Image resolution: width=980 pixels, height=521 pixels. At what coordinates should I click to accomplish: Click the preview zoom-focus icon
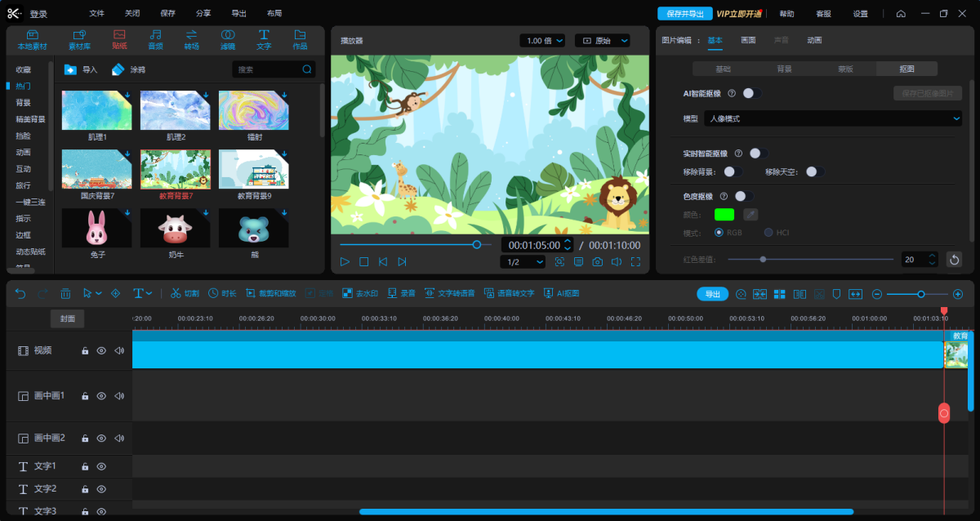(559, 261)
